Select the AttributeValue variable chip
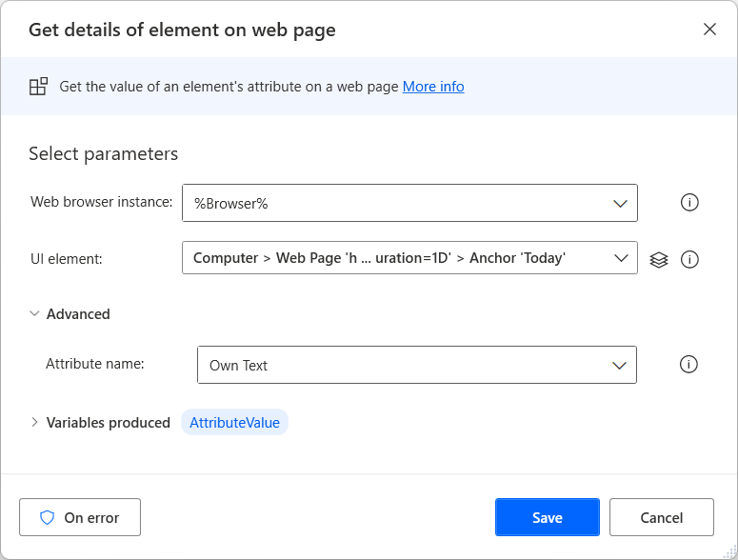The image size is (738, 560). (x=234, y=422)
